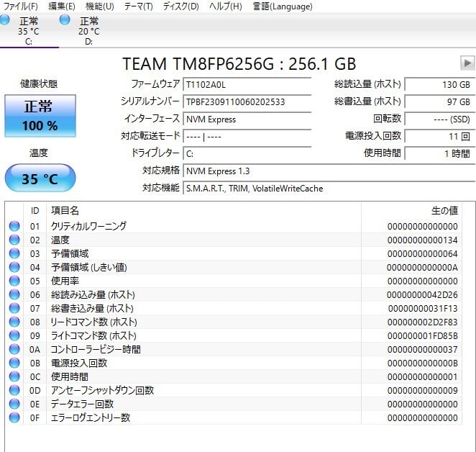The height and width of the screenshot is (452, 476).
Task: Click the ID column header
Action: point(35,210)
